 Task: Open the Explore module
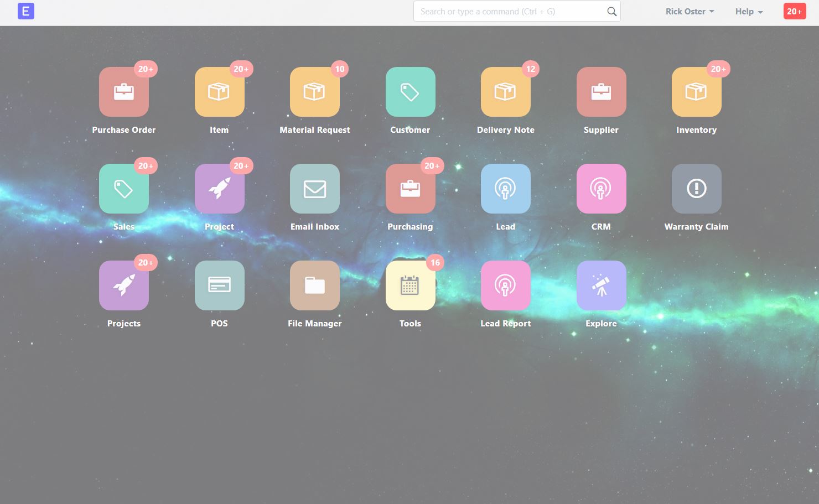tap(601, 285)
